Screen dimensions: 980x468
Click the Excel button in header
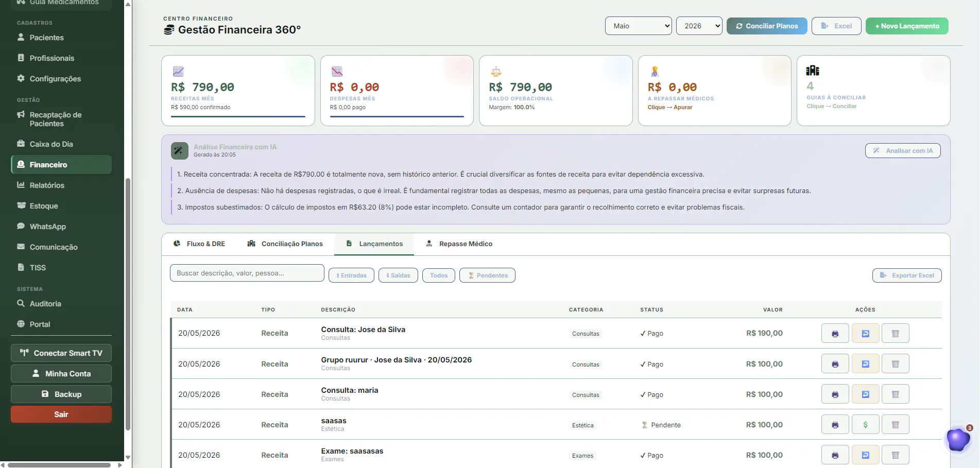(836, 26)
